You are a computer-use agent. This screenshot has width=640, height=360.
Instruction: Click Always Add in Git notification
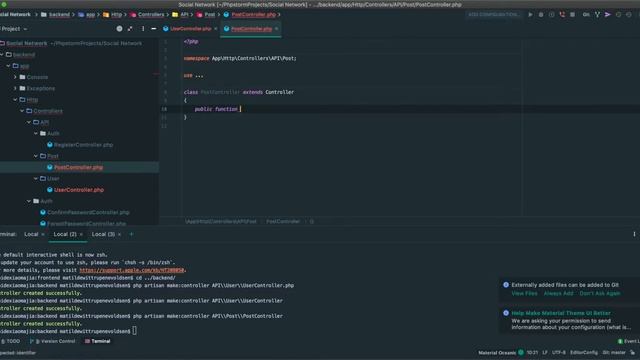point(558,293)
